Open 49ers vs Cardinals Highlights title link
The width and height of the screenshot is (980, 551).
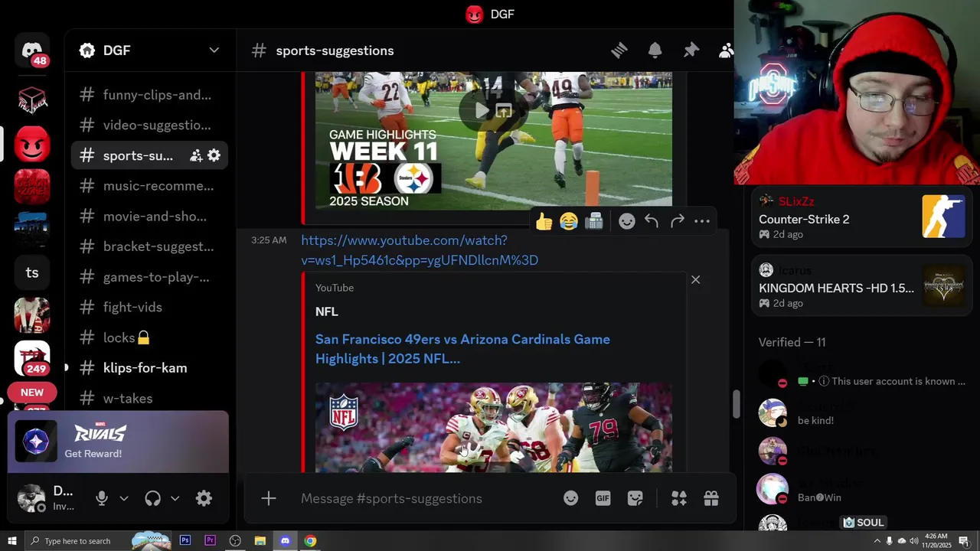click(462, 349)
